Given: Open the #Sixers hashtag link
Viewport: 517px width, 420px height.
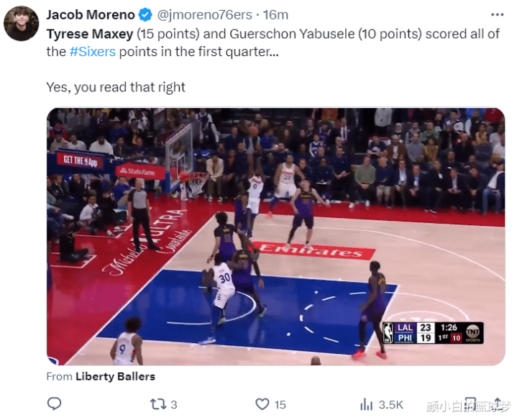Looking at the screenshot, I should 93,52.
